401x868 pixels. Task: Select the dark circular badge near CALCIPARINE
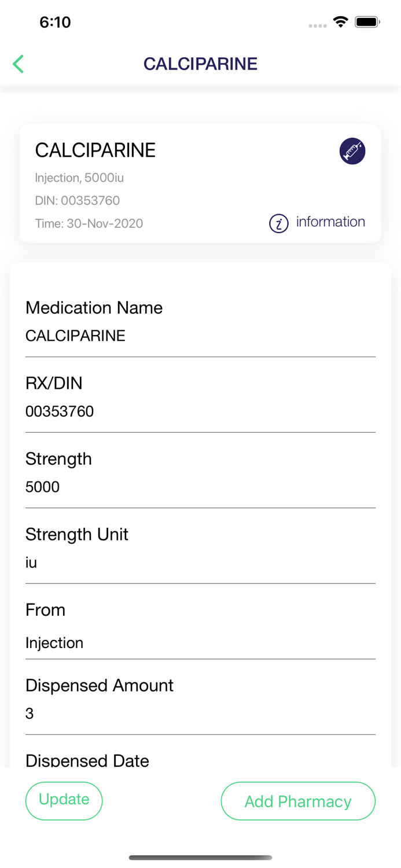[352, 150]
